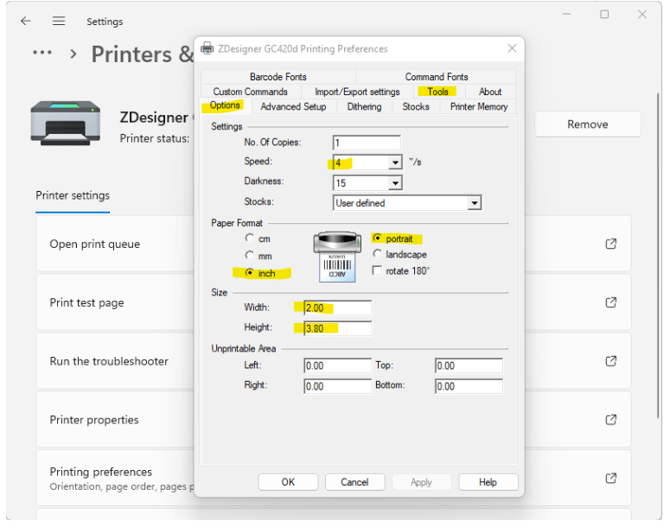Click the Bottom unprintable area field
The image size is (670, 527).
tap(469, 386)
